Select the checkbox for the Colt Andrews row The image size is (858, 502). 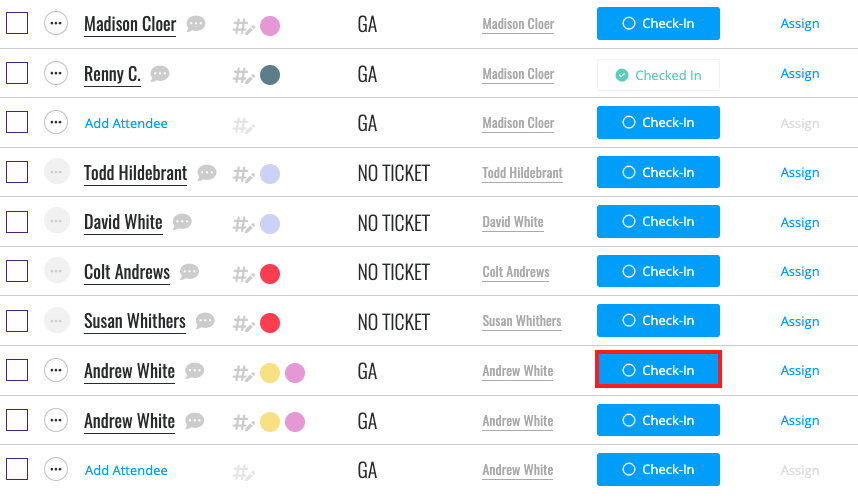[17, 271]
